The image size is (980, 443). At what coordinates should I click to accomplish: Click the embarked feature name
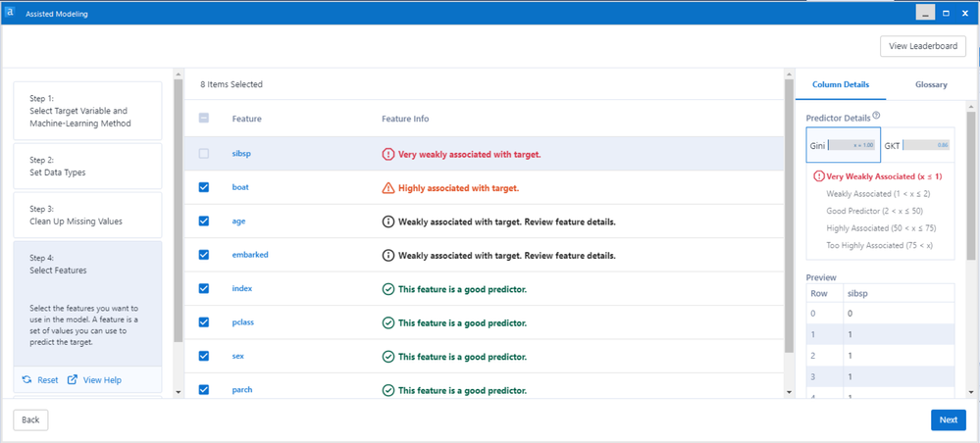point(250,255)
